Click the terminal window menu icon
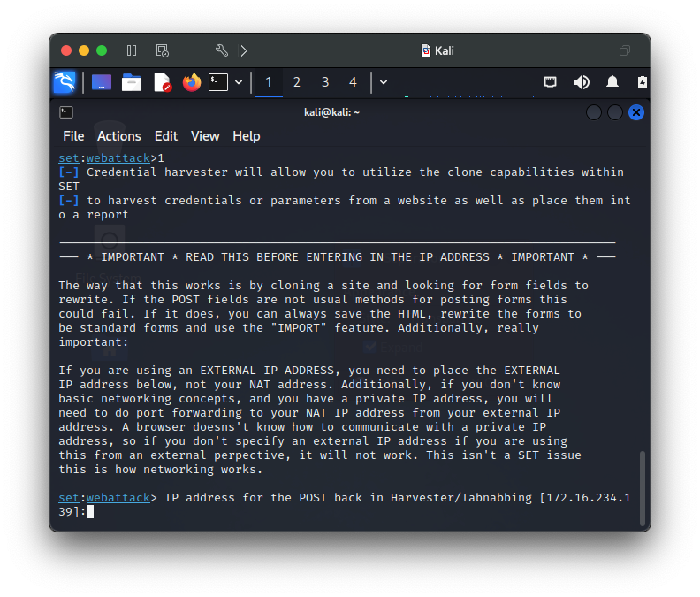The height and width of the screenshot is (597, 700). coord(66,112)
